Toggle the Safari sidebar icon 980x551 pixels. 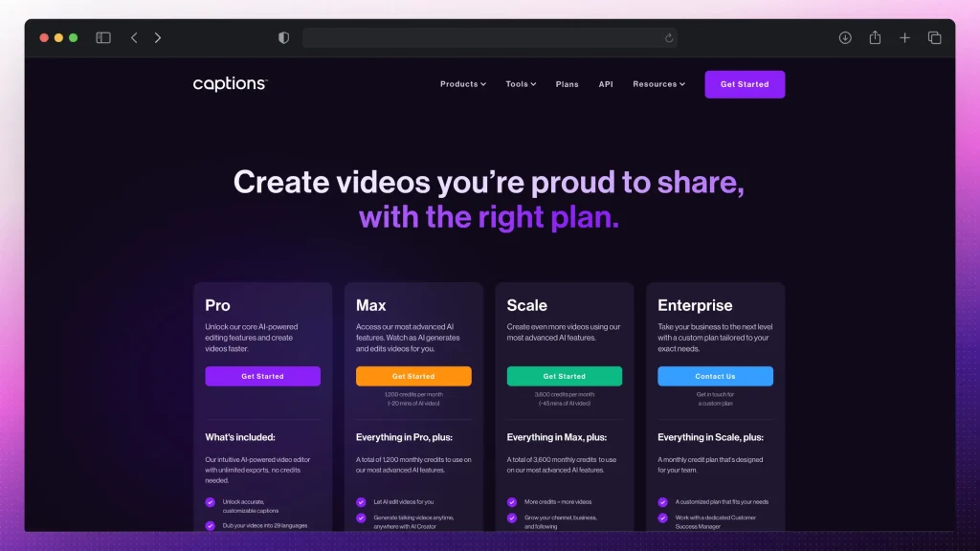tap(103, 38)
